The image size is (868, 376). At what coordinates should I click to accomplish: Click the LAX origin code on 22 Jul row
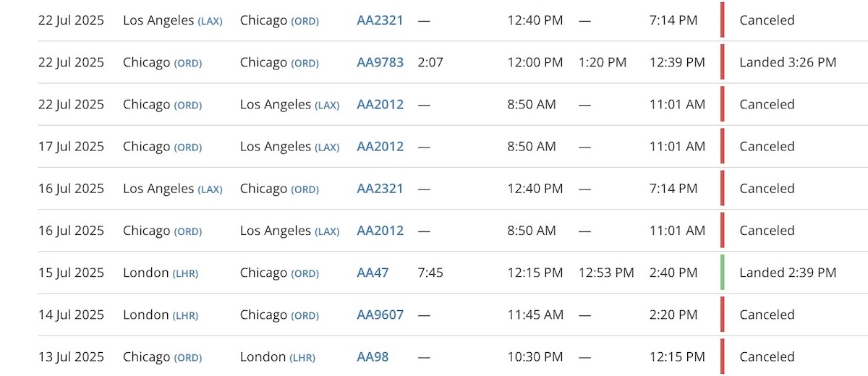click(210, 21)
